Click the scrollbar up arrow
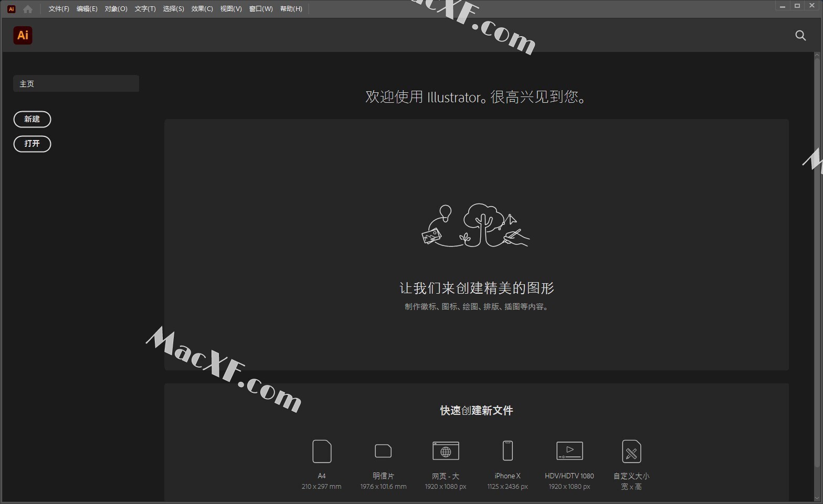Screen dimensions: 823x504 coord(817,55)
